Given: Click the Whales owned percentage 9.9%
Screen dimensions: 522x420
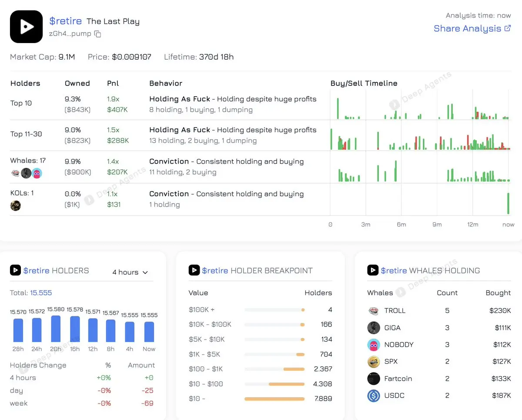Looking at the screenshot, I should click(73, 161).
